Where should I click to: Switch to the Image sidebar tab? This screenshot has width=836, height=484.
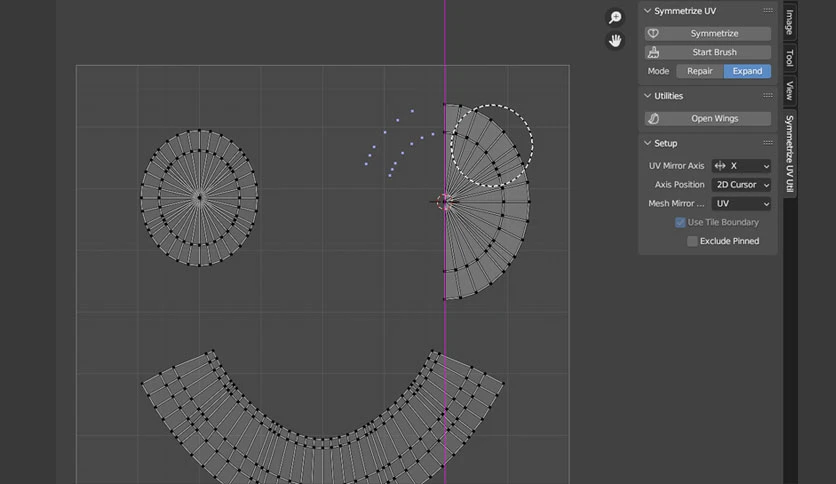(x=790, y=22)
